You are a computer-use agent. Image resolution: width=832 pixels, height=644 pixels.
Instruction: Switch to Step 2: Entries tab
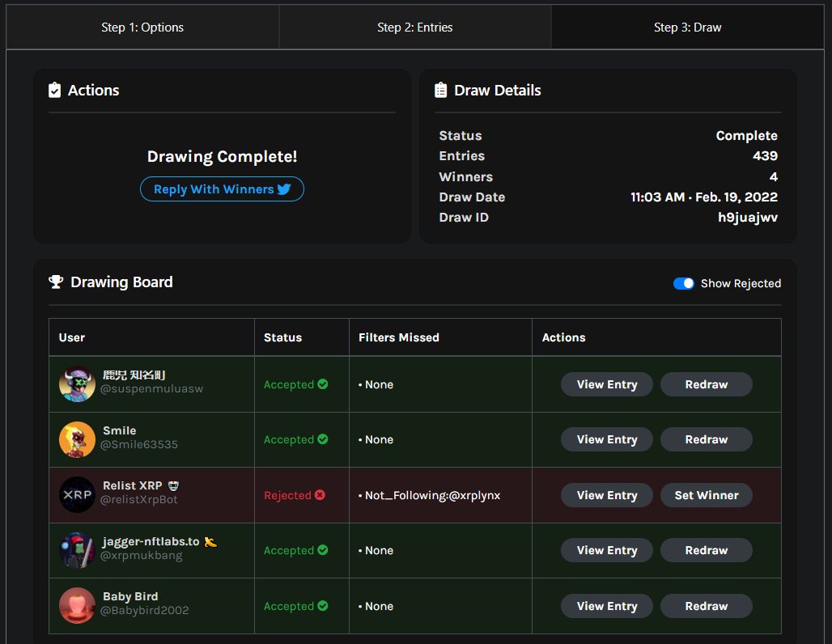[x=415, y=27]
